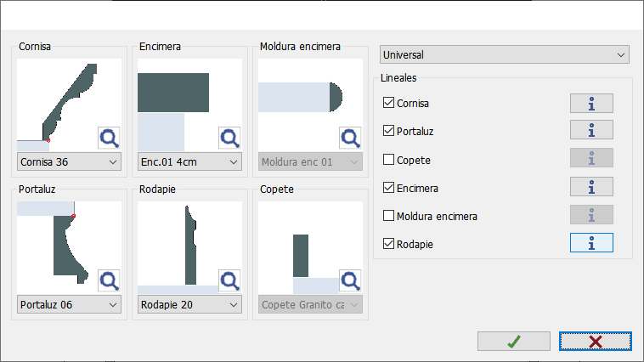Open the Cornisa 36 dropdown

69,162
